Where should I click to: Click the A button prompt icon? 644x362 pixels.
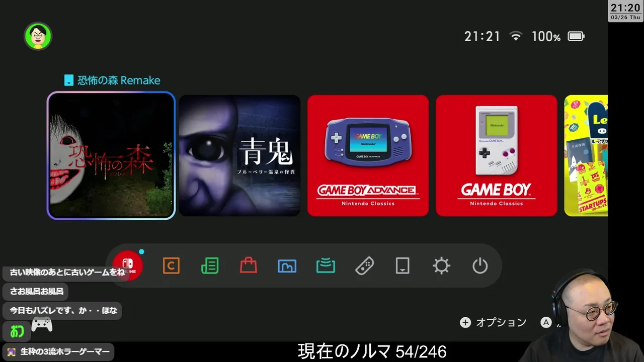click(546, 323)
